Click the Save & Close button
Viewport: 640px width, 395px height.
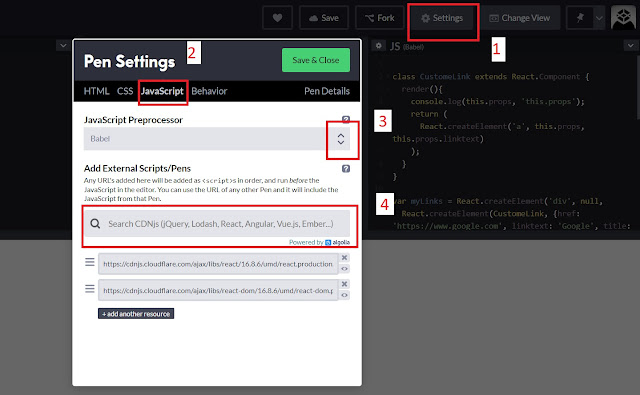[x=316, y=60]
